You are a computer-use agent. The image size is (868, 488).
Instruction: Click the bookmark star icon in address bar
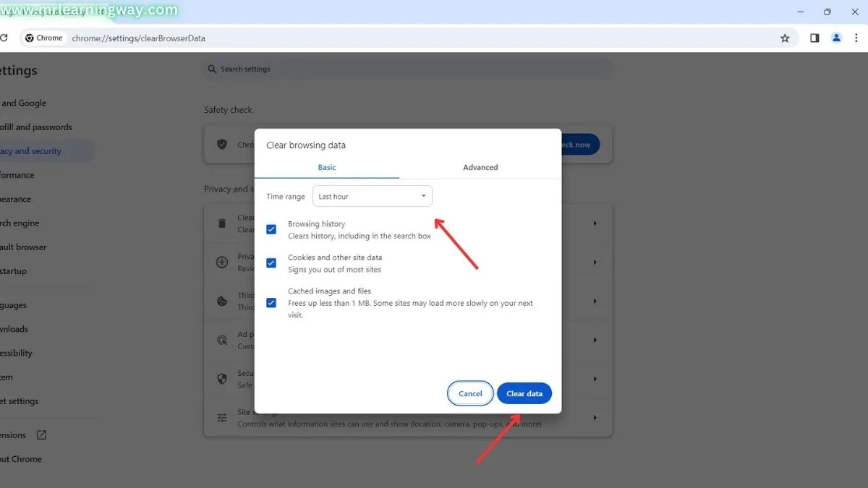pos(785,38)
